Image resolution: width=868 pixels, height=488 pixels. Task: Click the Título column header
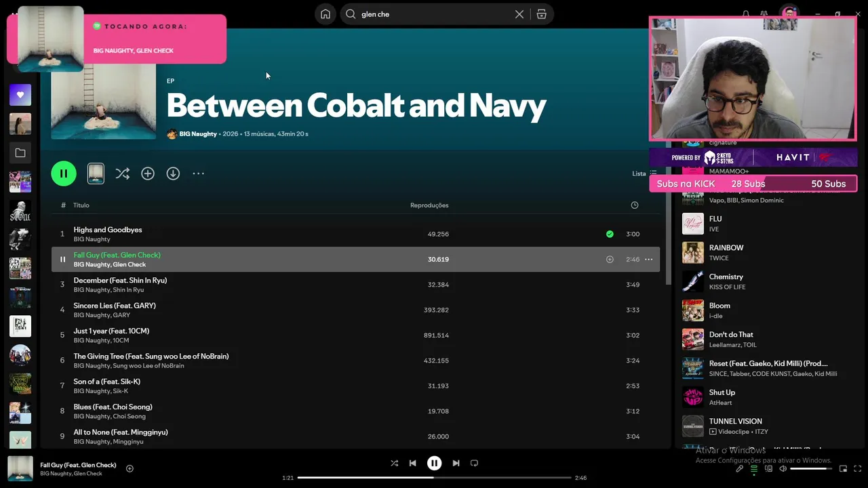click(x=81, y=205)
